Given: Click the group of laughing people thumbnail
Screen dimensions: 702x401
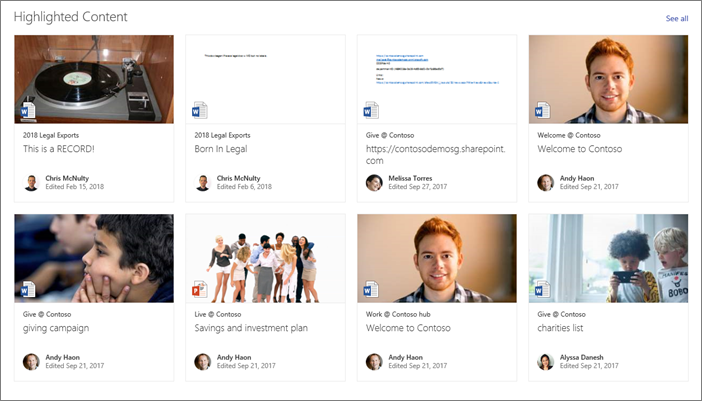Looking at the screenshot, I should pos(265,258).
